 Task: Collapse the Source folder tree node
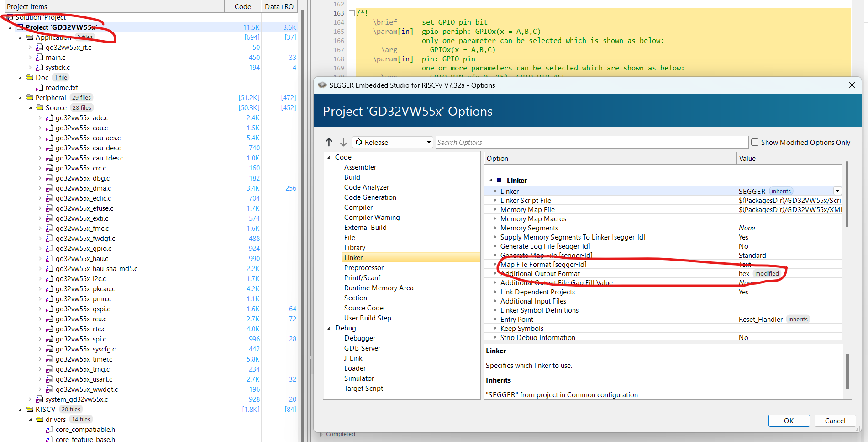(x=31, y=108)
